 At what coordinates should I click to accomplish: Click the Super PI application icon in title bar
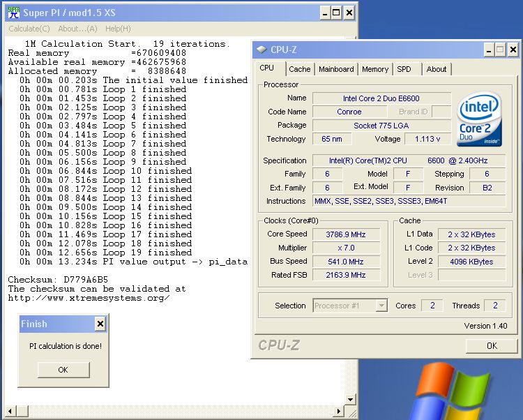[x=14, y=13]
